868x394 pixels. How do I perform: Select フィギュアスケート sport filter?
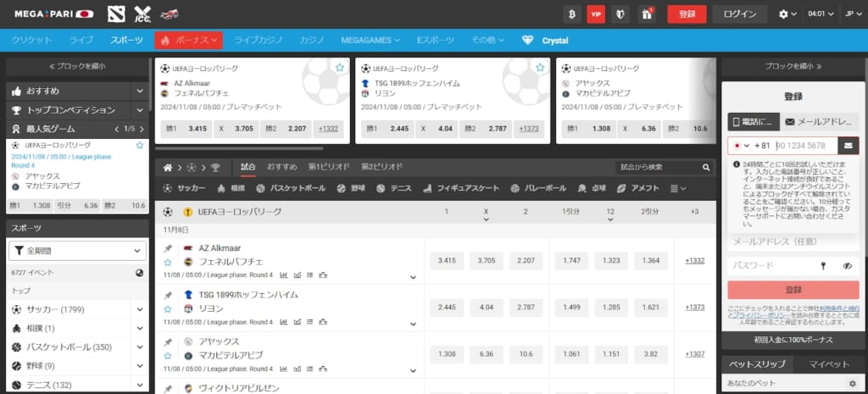(x=460, y=188)
